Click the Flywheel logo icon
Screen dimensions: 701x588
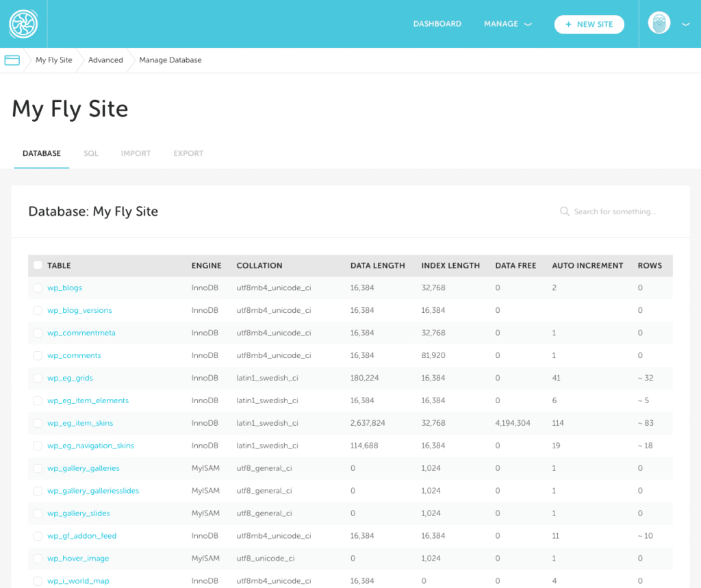[x=23, y=24]
